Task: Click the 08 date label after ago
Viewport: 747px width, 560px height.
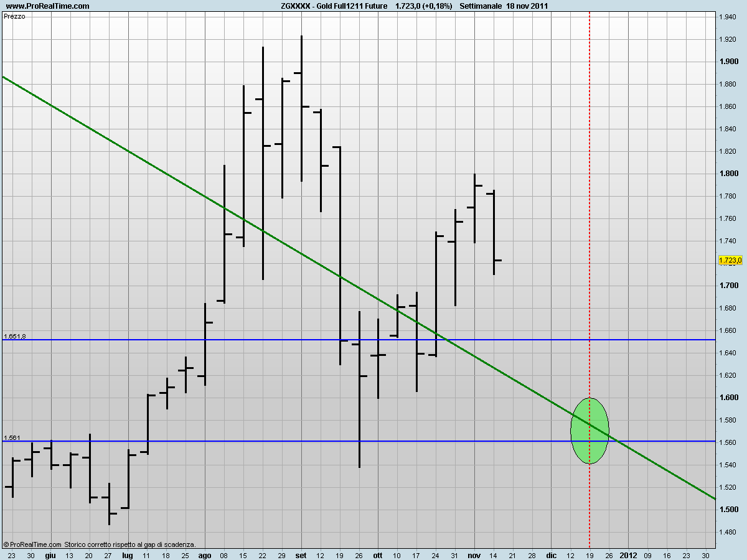Action: coord(224,554)
